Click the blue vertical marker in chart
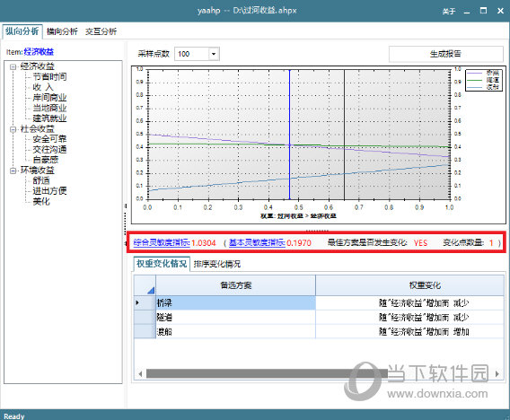This screenshot has width=510, height=420. pos(289,135)
